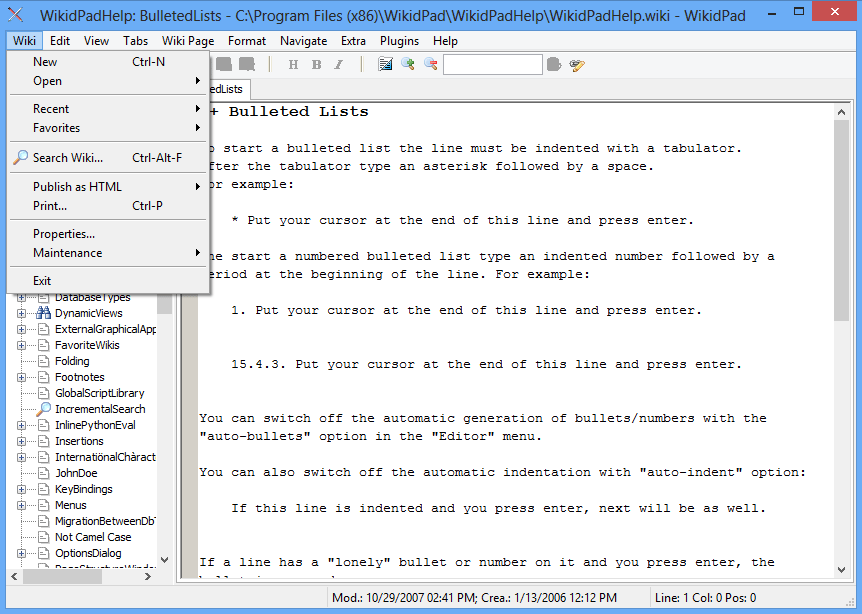This screenshot has width=862, height=614.
Task: Open the Recent wikis submenu
Action: tap(108, 109)
